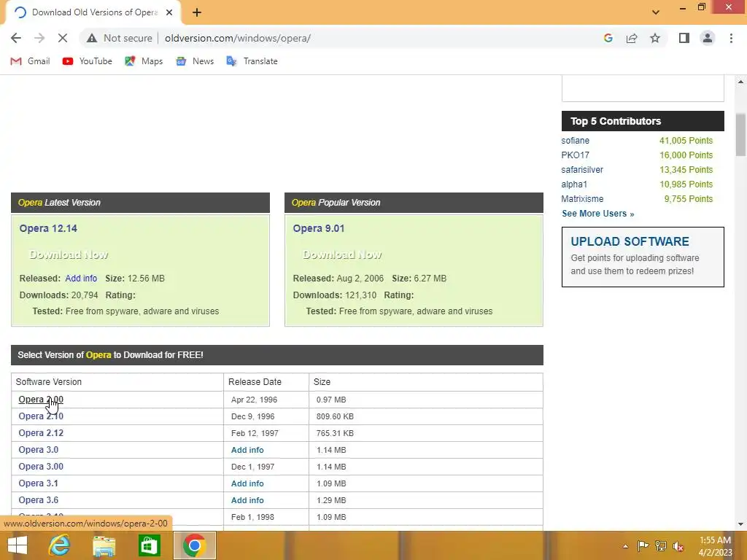Click the muted volume tray icon
747x560 pixels.
tap(678, 546)
